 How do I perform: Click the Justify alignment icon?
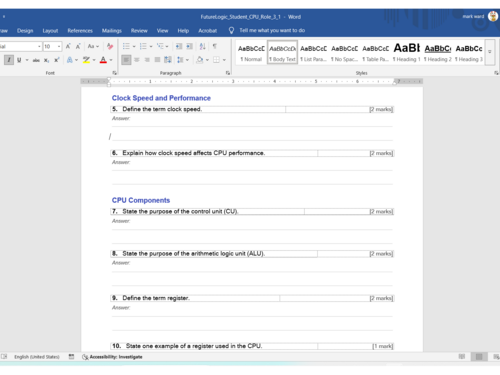coord(157,60)
